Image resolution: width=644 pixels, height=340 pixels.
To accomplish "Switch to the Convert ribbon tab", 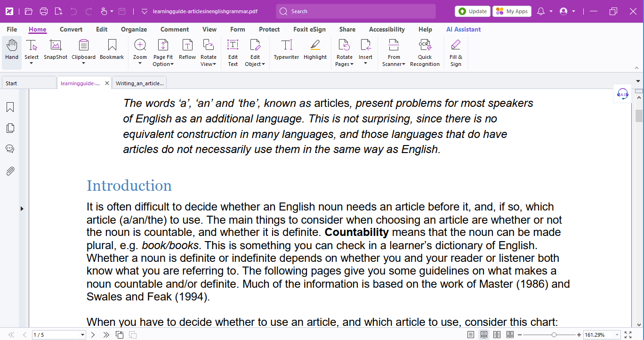I will point(71,29).
